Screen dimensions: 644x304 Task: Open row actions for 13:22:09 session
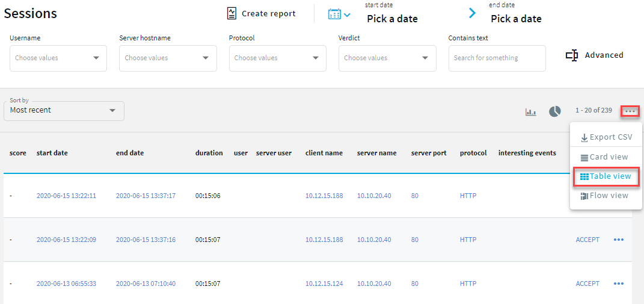click(618, 240)
